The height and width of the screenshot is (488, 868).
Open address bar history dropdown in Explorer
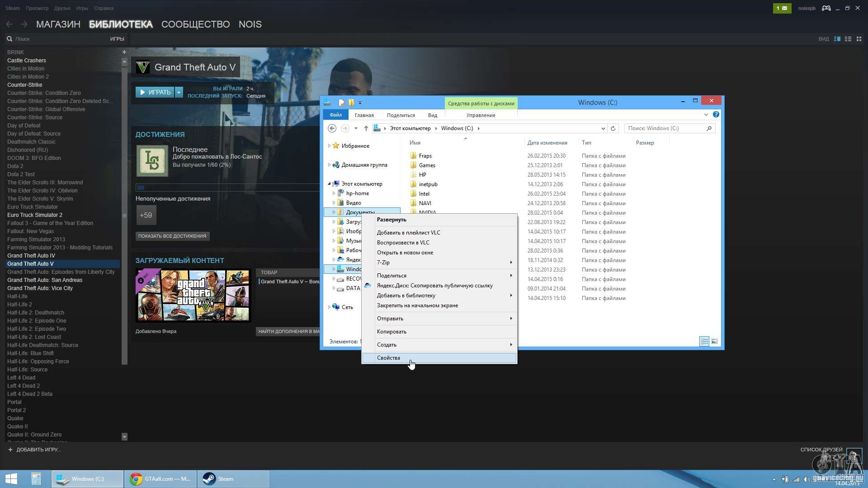pyautogui.click(x=603, y=128)
